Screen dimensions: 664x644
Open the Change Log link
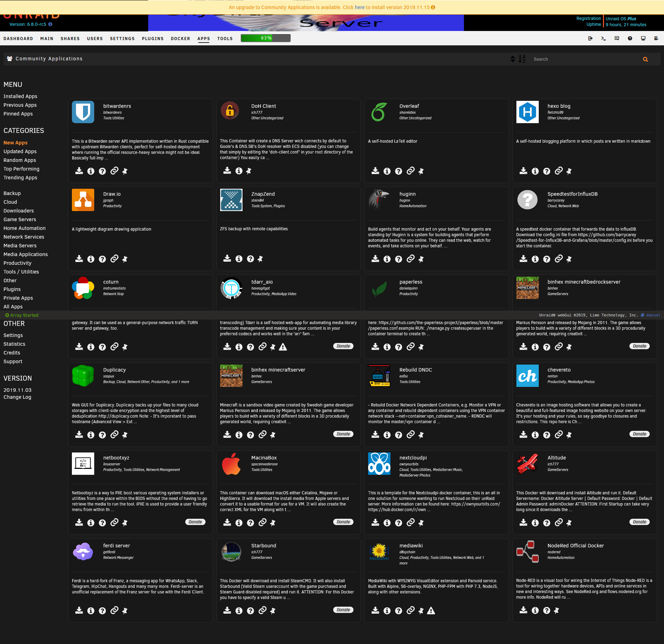[x=17, y=397]
